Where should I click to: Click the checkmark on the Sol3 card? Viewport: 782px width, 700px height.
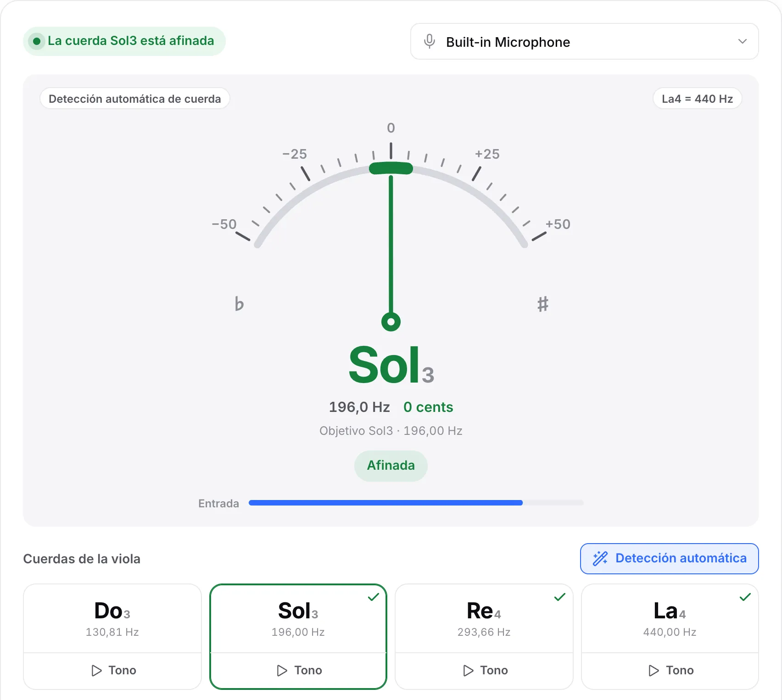point(374,597)
